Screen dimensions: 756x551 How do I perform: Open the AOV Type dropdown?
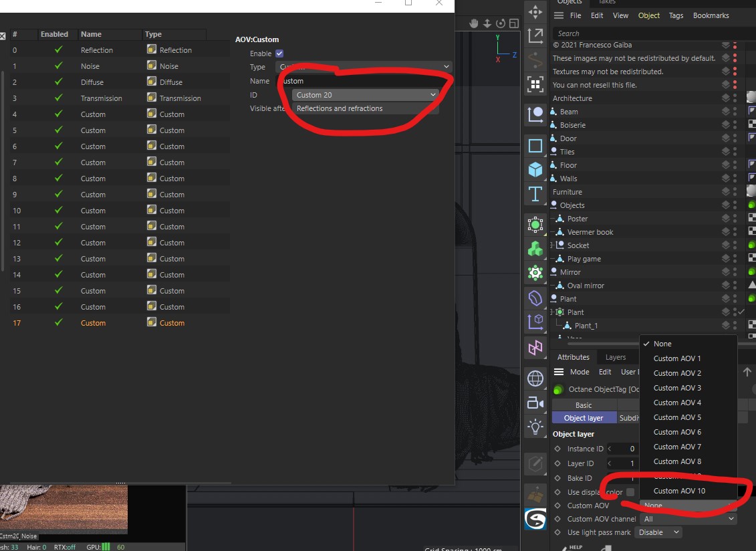coord(364,67)
